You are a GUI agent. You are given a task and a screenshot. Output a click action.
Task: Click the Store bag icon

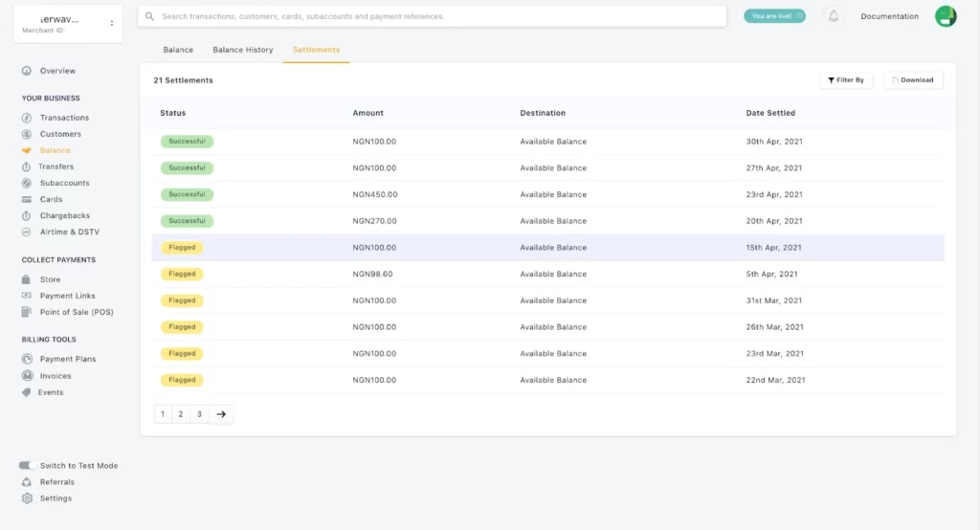coord(26,279)
